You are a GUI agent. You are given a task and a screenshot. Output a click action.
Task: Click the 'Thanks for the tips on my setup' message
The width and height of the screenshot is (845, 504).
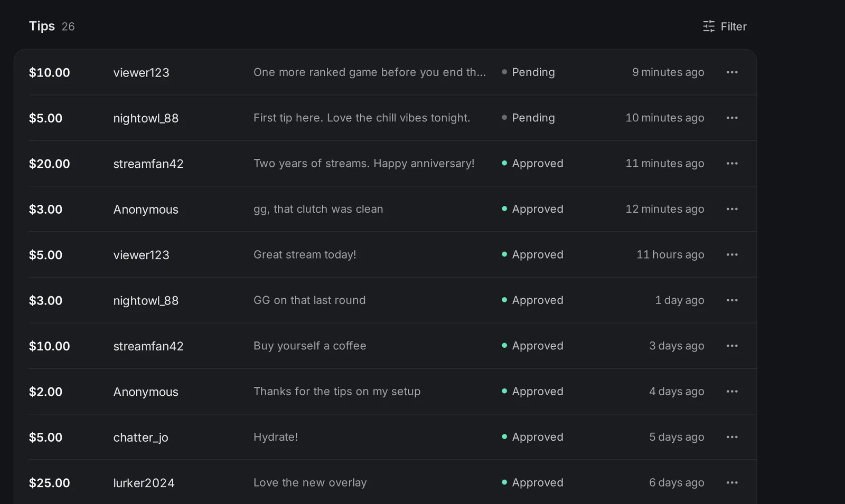(337, 392)
